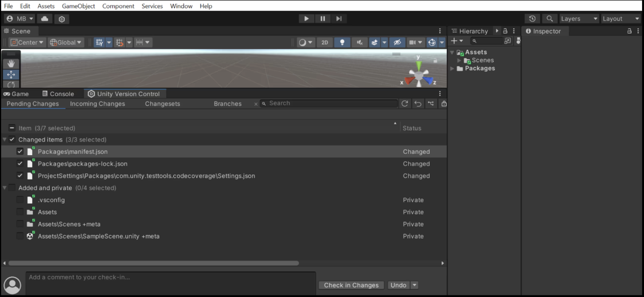The width and height of the screenshot is (644, 297).
Task: Select the Hand tool in Scene view
Action: click(11, 64)
